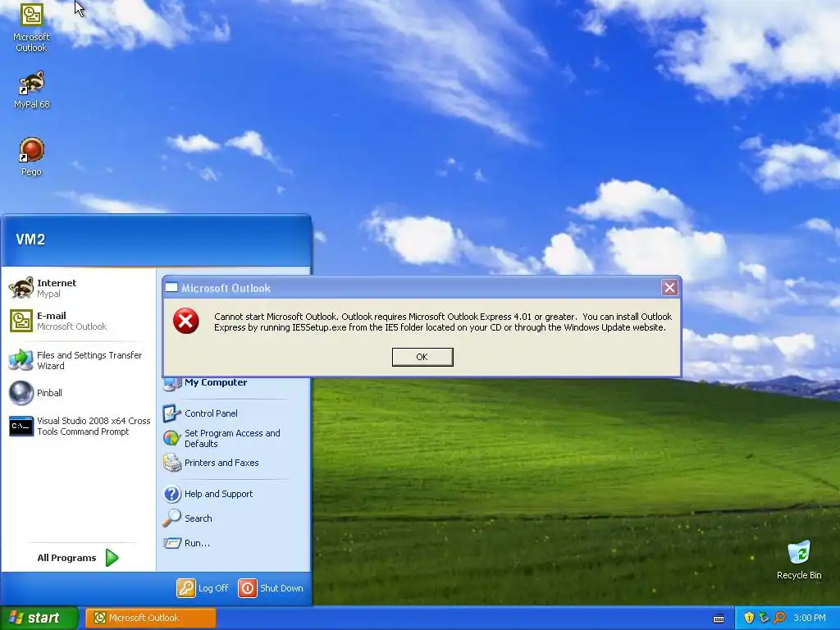This screenshot has height=630, width=840.
Task: Click the Outlook icon beside E-mail
Action: point(21,321)
